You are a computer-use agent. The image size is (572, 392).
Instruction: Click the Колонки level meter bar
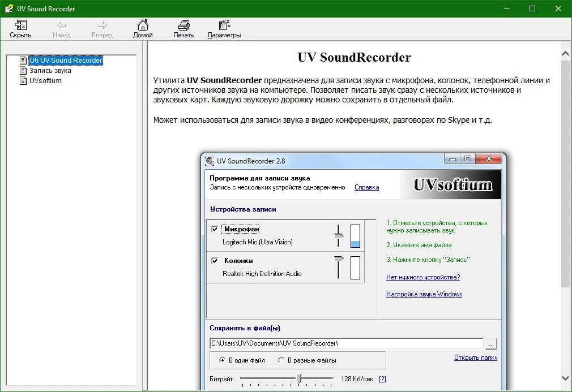point(355,268)
